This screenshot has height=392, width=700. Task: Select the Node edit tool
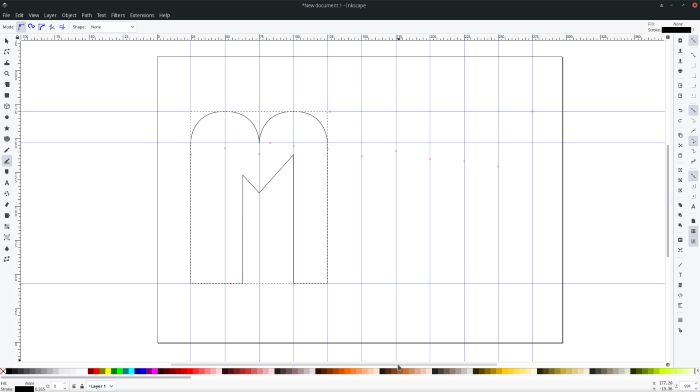tap(7, 52)
